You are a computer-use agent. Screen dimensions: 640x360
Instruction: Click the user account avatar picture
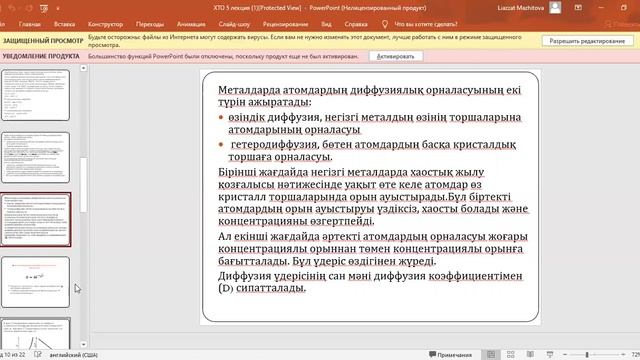point(555,7)
